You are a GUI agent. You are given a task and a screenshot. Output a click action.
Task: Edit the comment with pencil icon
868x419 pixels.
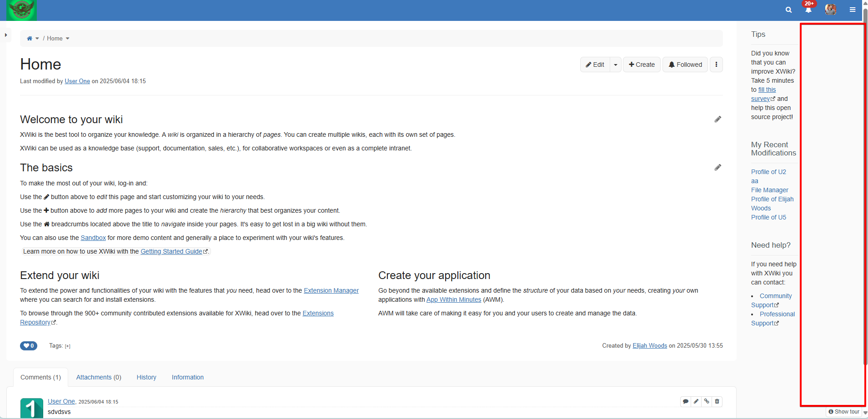click(x=696, y=401)
